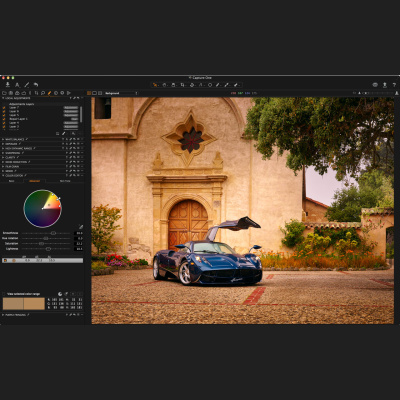The width and height of the screenshot is (400, 400).
Task: Open the Background layer dropdown above viewer
Action: click(x=120, y=93)
